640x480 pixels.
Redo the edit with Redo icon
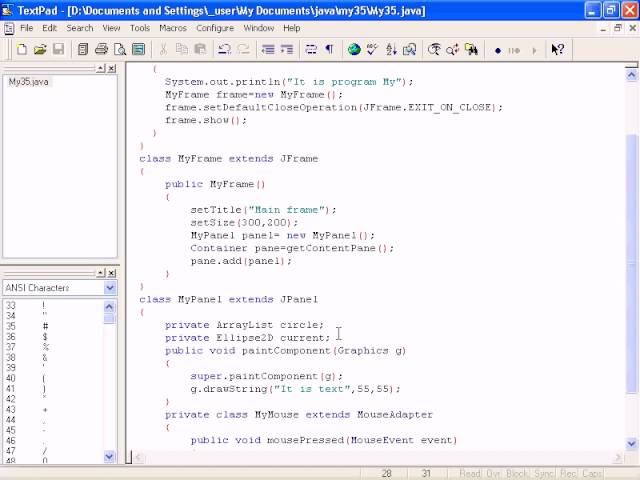click(244, 50)
